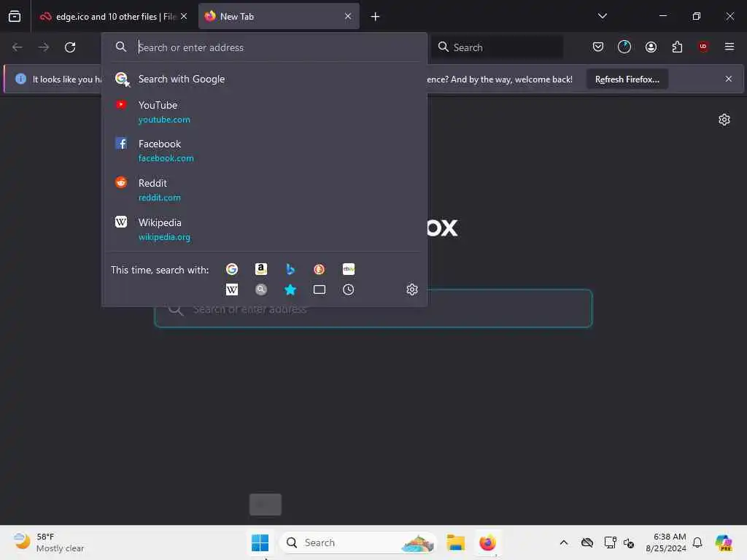Search this time with eBay icon
The width and height of the screenshot is (747, 560).
348,270
